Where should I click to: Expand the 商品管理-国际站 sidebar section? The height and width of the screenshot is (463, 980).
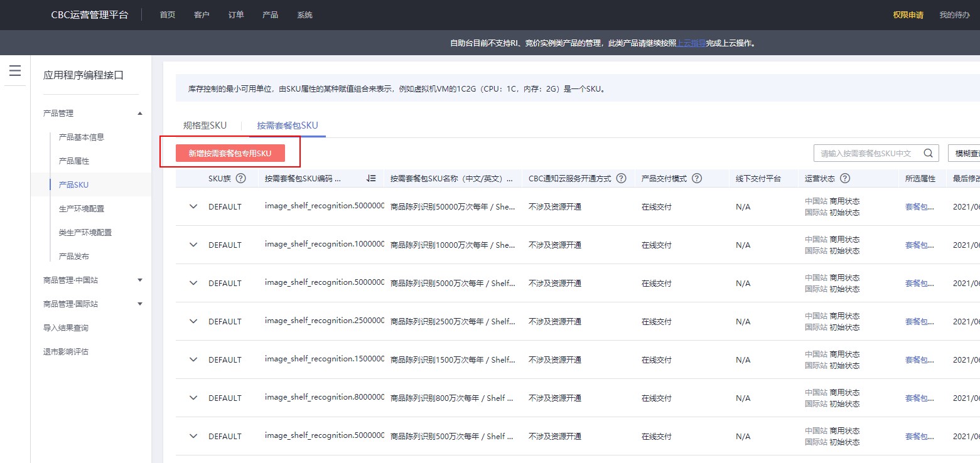coord(140,304)
